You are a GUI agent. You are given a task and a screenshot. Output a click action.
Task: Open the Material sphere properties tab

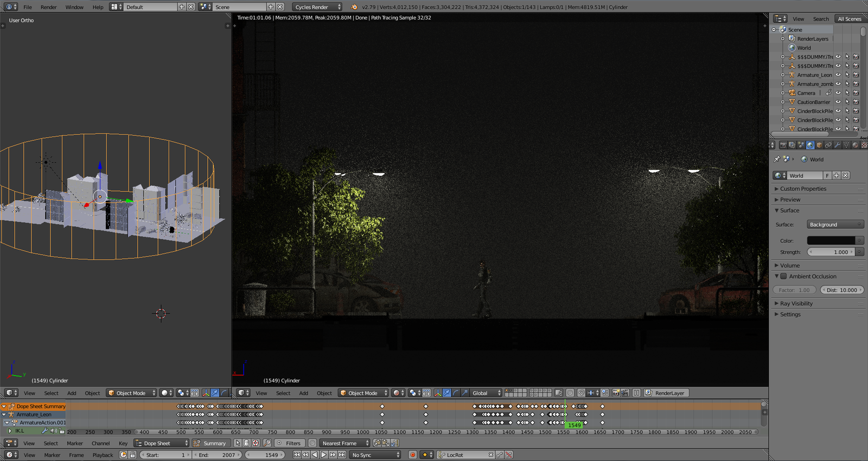point(856,145)
